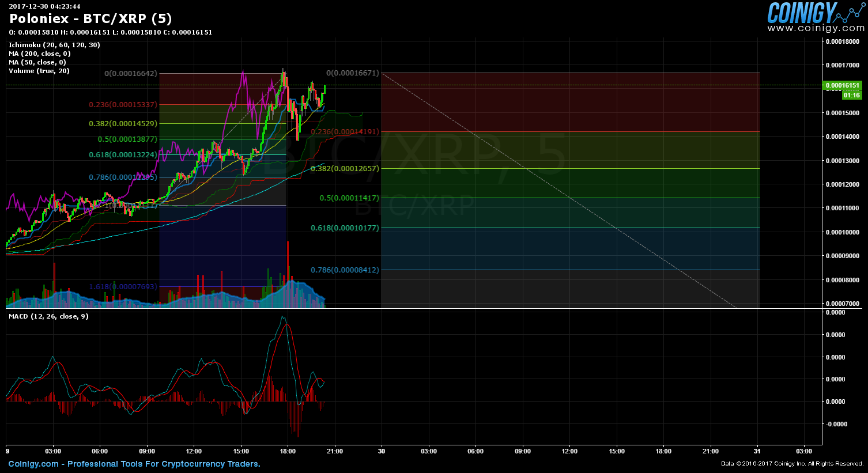Click the 0.382(0.00014529) Fibonacci label

click(123, 124)
